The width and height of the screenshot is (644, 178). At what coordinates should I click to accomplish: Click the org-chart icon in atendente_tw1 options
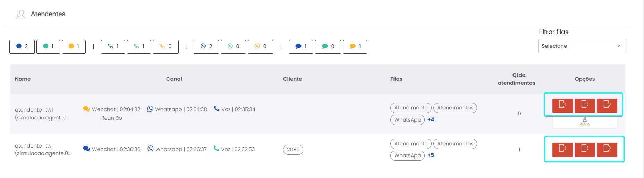pos(585,122)
